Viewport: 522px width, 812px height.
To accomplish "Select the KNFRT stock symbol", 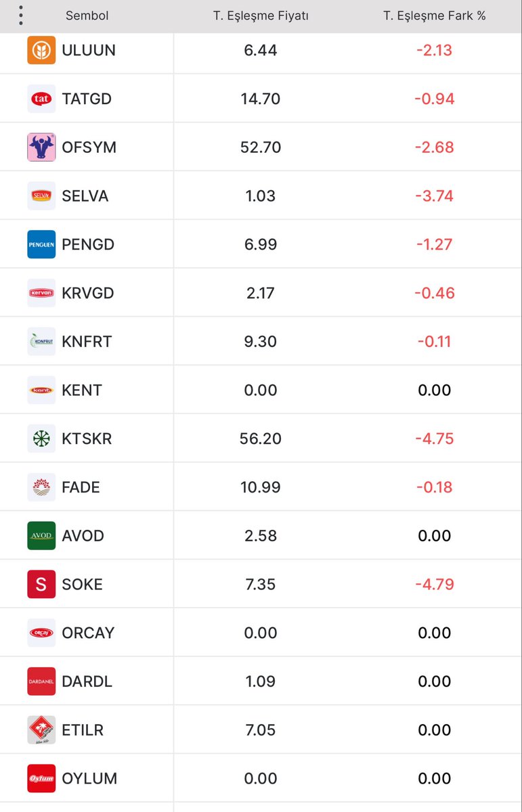I will pyautogui.click(x=87, y=342).
